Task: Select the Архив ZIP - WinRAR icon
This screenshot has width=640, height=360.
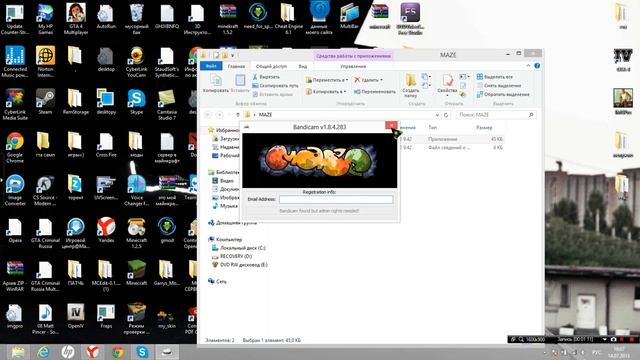Action: (x=15, y=276)
